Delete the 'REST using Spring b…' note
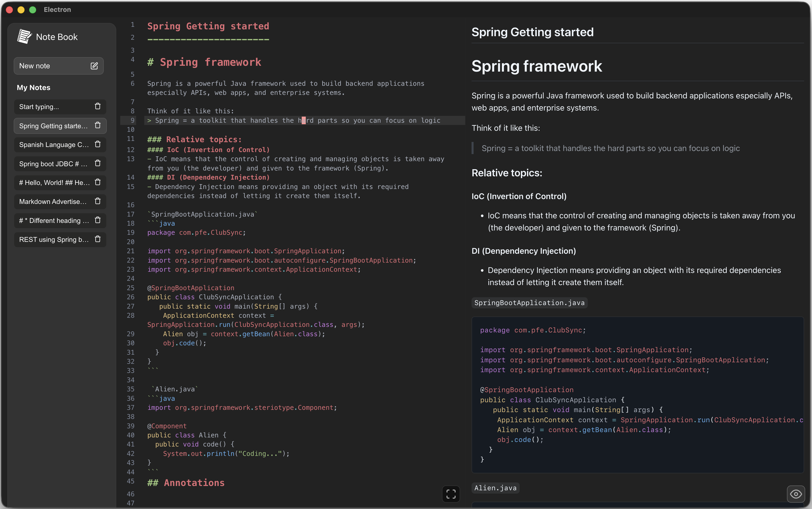The width and height of the screenshot is (812, 509). pyautogui.click(x=98, y=239)
